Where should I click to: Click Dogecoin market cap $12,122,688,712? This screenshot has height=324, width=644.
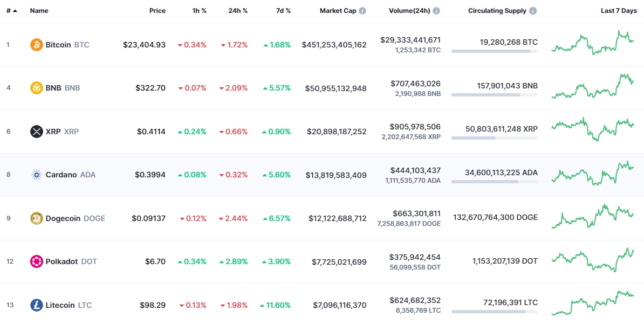[338, 218]
